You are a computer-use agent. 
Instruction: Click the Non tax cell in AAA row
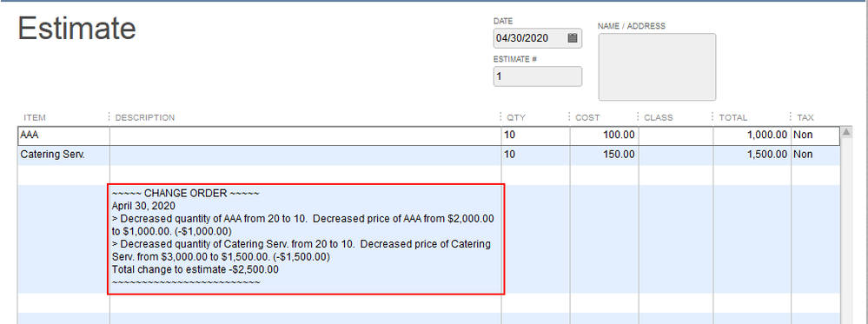click(815, 136)
